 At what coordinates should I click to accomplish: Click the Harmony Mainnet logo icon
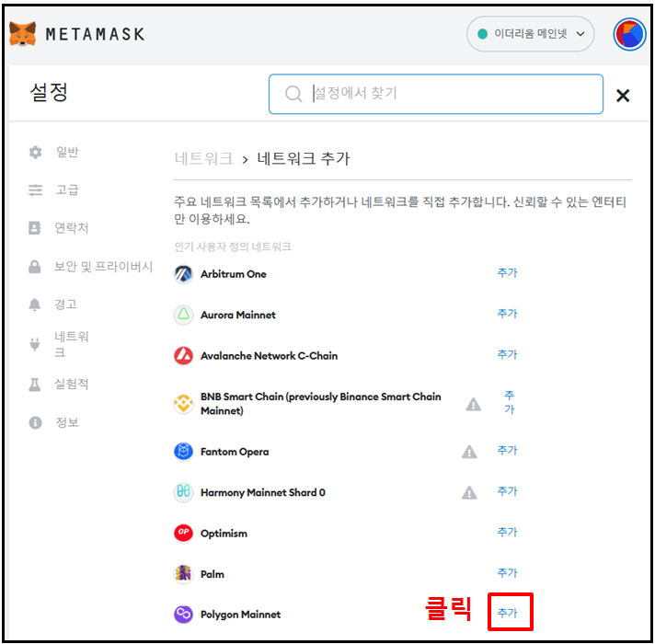click(x=183, y=492)
